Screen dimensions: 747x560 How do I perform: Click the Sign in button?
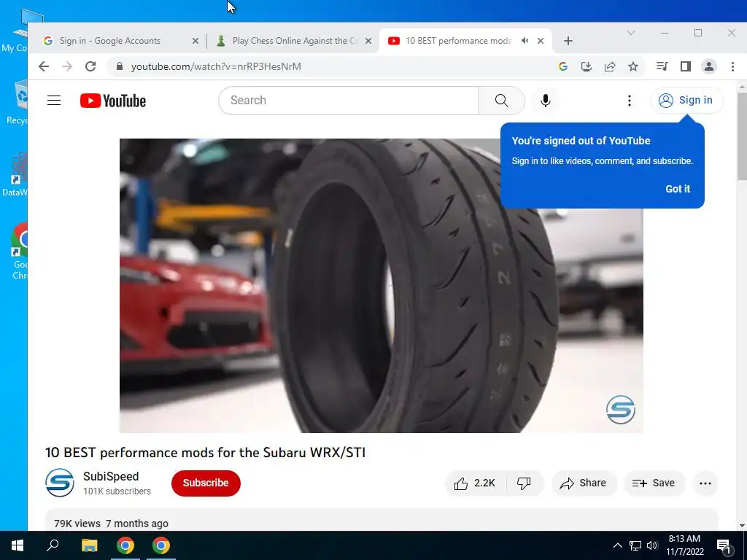[686, 101]
